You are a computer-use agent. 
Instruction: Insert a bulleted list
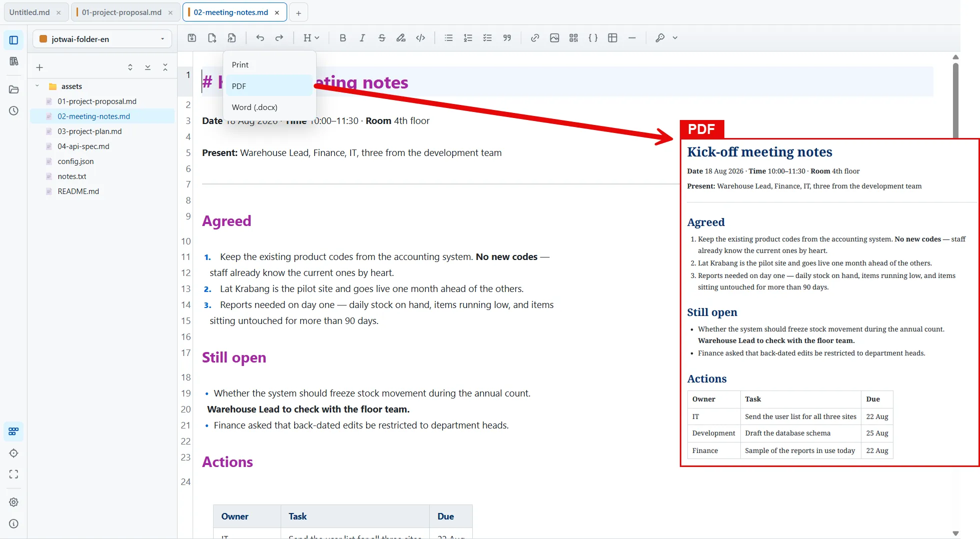click(449, 38)
